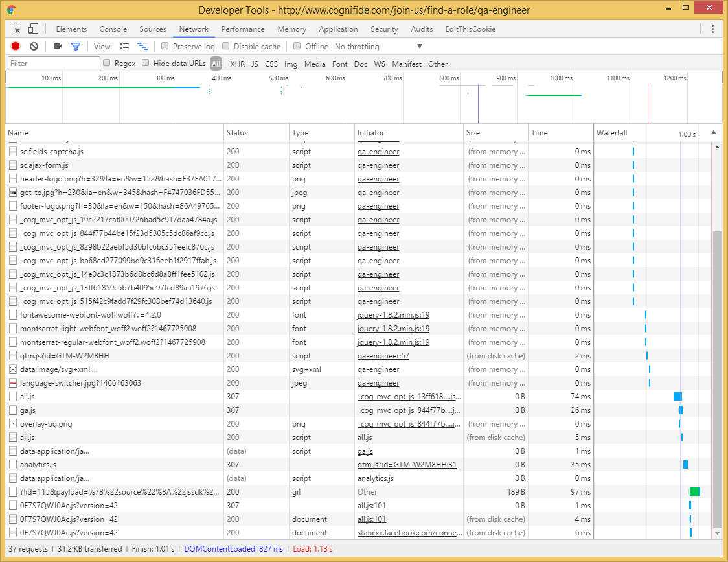Toggle the filter funnel icon

(76, 46)
